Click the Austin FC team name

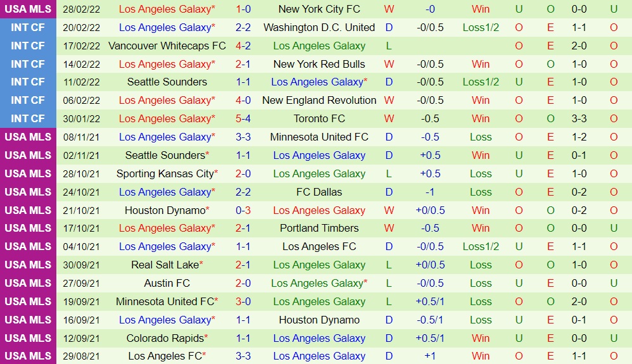click(x=167, y=283)
